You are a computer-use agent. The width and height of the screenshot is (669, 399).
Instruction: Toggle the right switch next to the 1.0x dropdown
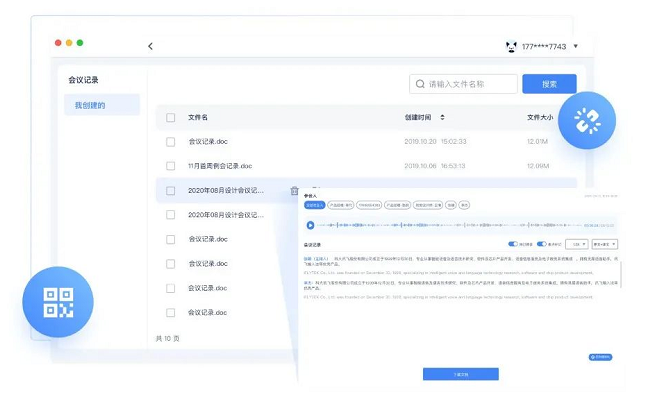(x=541, y=244)
